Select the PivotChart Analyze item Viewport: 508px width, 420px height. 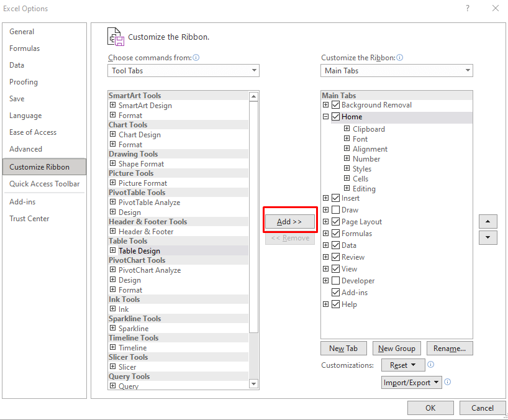click(150, 270)
